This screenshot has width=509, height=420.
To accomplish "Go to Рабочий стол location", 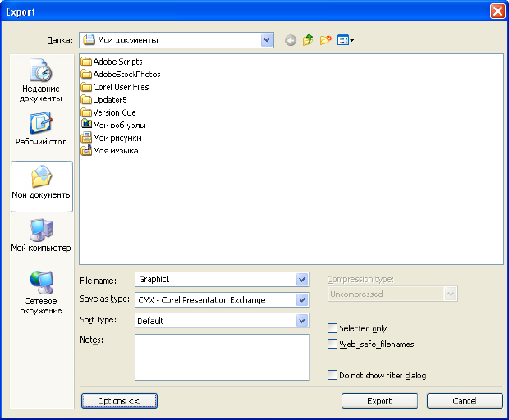I will point(41,130).
